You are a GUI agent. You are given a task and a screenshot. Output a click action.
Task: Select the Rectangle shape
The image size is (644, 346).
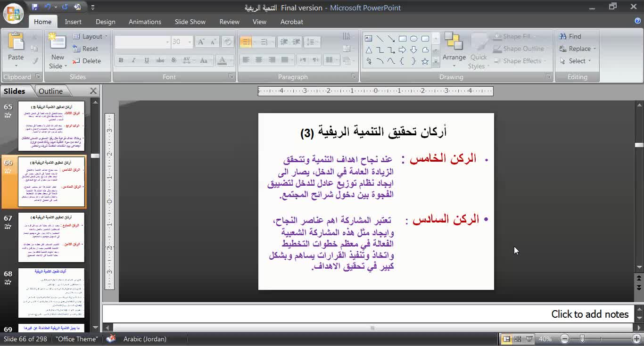402,39
